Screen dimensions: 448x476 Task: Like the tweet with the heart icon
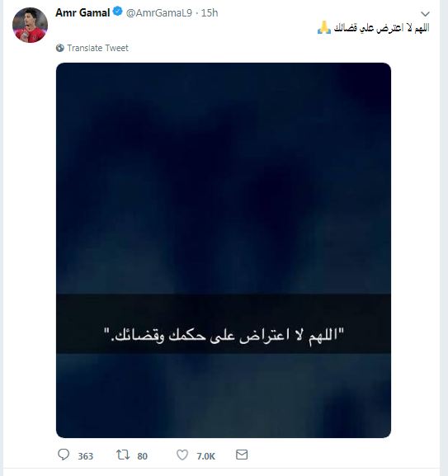tap(182, 455)
